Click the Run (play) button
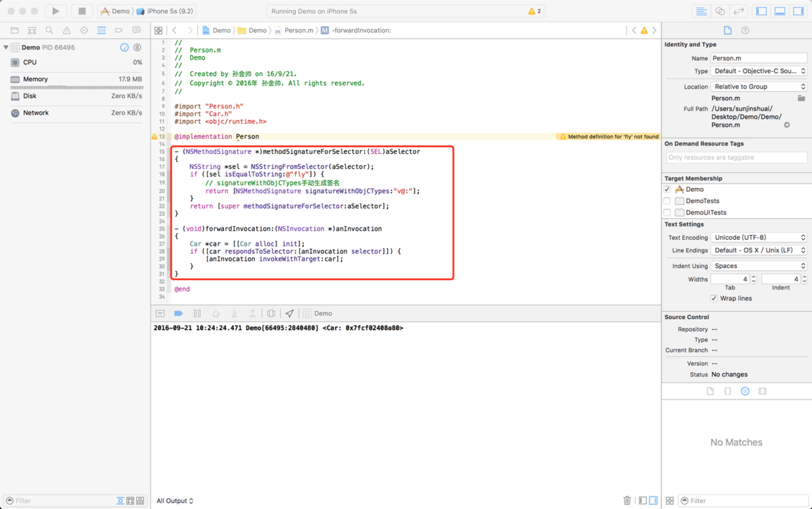This screenshot has height=509, width=812. click(56, 11)
